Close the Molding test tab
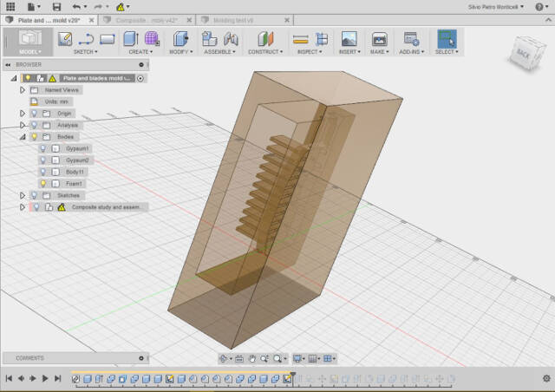This screenshot has height=392, width=555. pos(287,20)
